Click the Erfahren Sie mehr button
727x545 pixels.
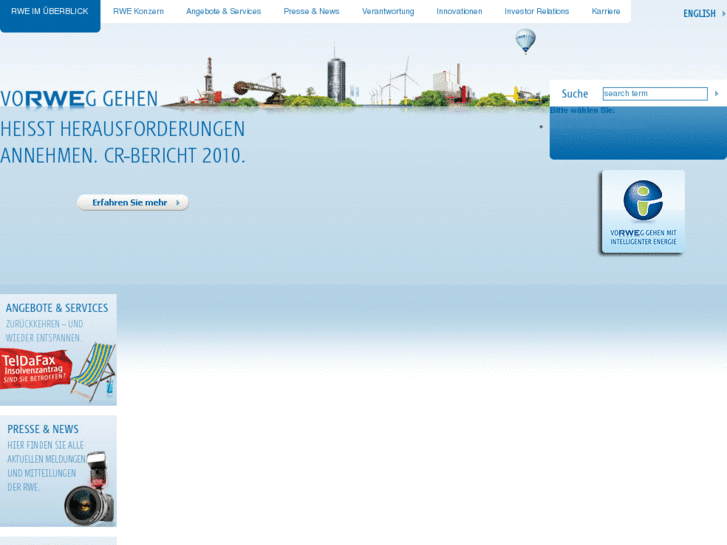[133, 203]
